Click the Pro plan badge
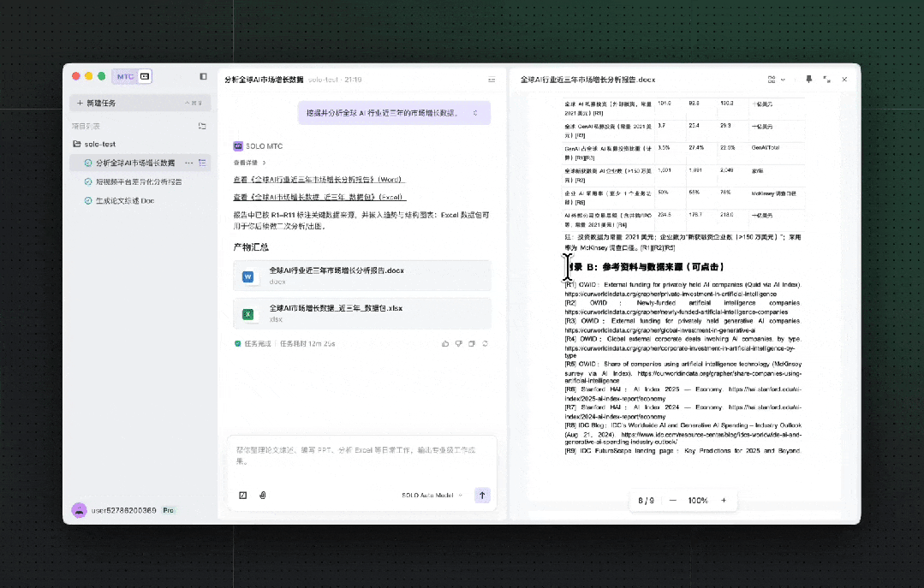 169,510
